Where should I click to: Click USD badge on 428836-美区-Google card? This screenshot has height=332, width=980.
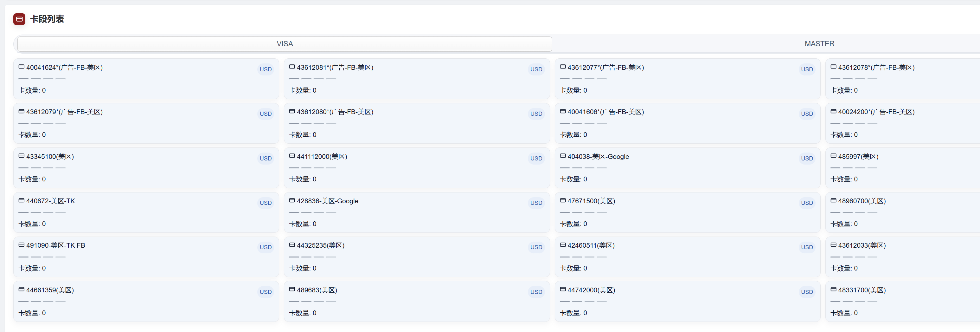(536, 203)
